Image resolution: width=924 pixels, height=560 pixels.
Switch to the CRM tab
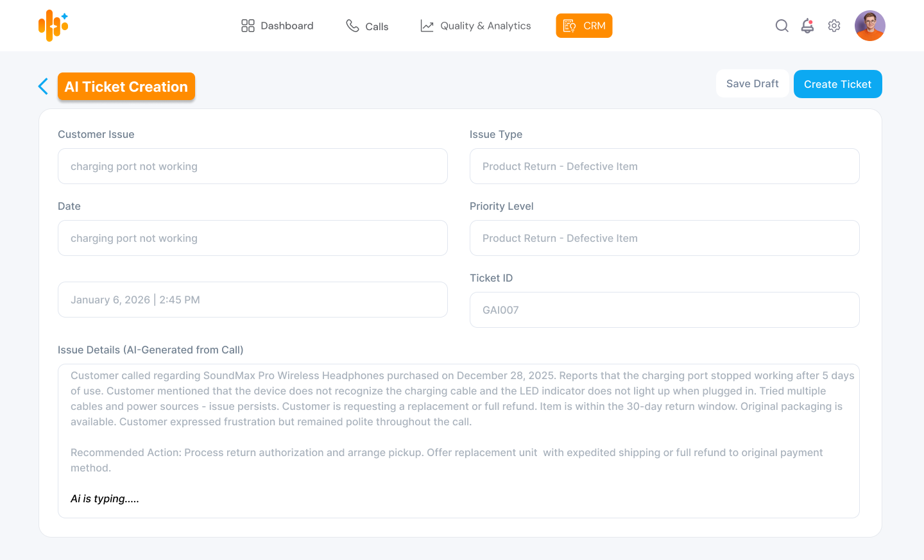pyautogui.click(x=584, y=26)
